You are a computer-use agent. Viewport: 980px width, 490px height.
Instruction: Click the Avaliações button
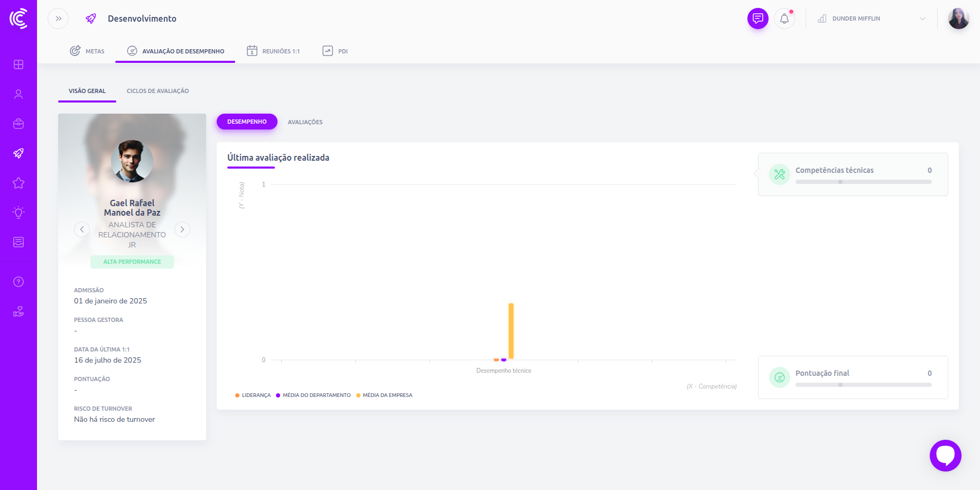305,122
